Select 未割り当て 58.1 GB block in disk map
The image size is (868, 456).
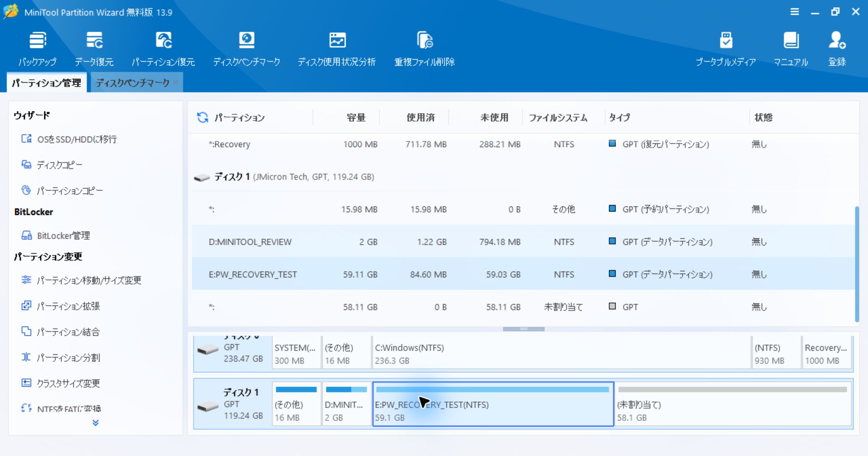733,404
